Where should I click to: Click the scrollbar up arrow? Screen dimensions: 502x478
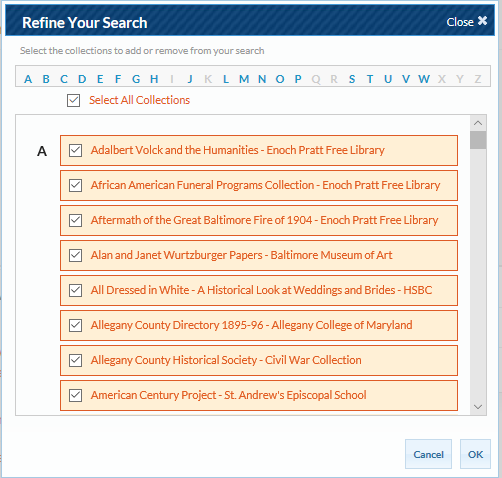click(x=478, y=123)
